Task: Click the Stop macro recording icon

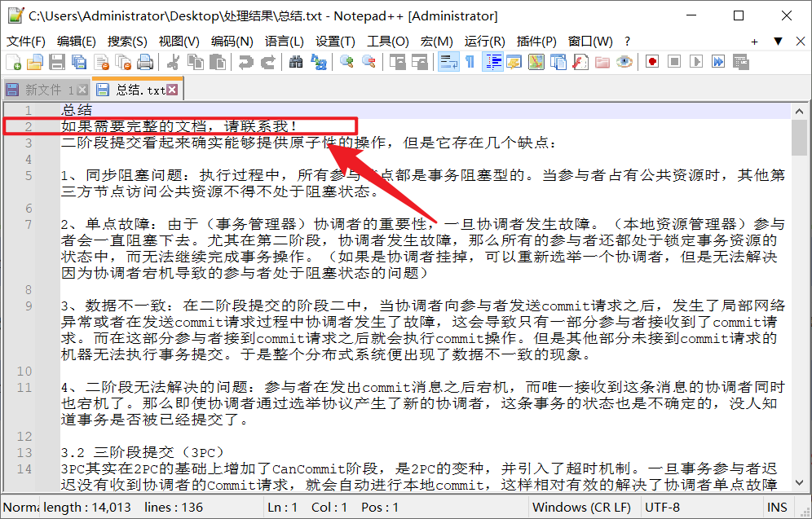Action: tap(674, 62)
